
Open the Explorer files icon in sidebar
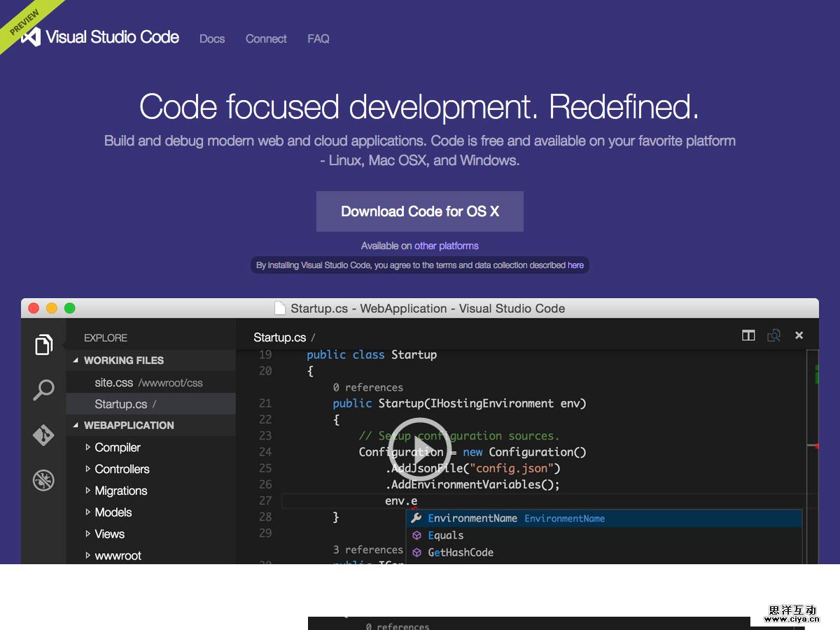click(x=43, y=344)
